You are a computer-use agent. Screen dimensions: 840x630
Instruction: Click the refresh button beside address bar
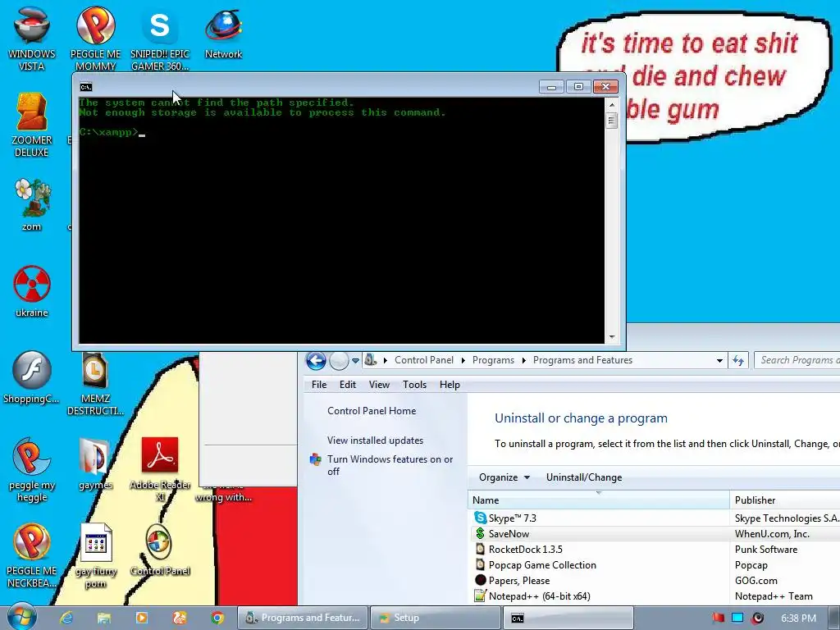(x=738, y=361)
